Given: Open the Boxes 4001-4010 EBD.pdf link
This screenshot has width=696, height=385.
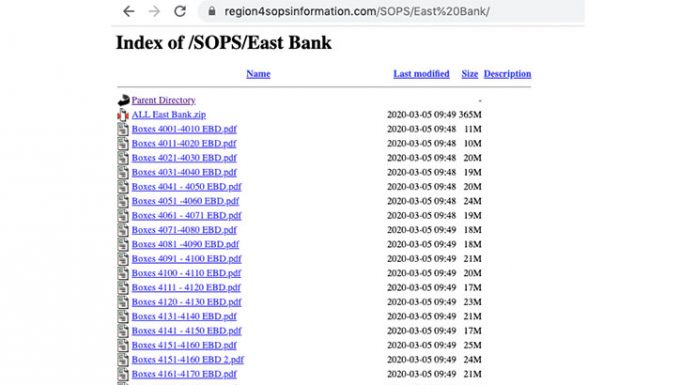Looking at the screenshot, I should 184,129.
